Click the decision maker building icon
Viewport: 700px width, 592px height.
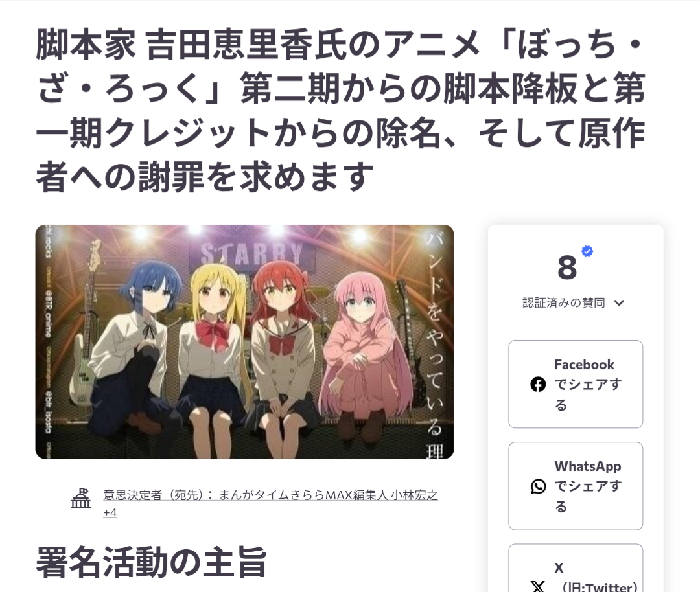point(81,498)
